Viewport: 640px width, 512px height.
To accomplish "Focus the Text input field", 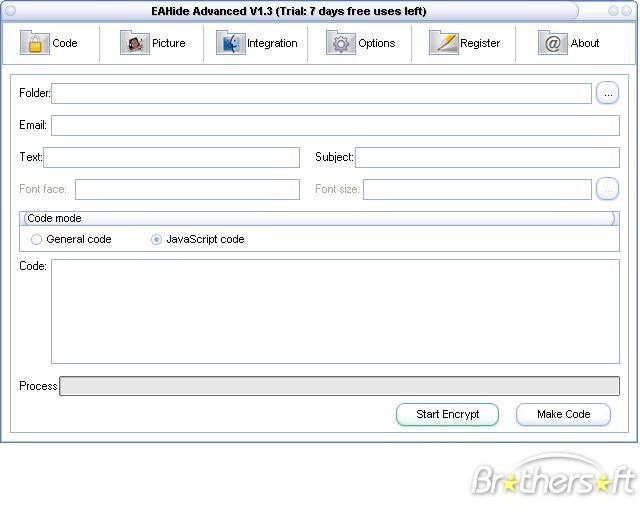I will (x=171, y=158).
